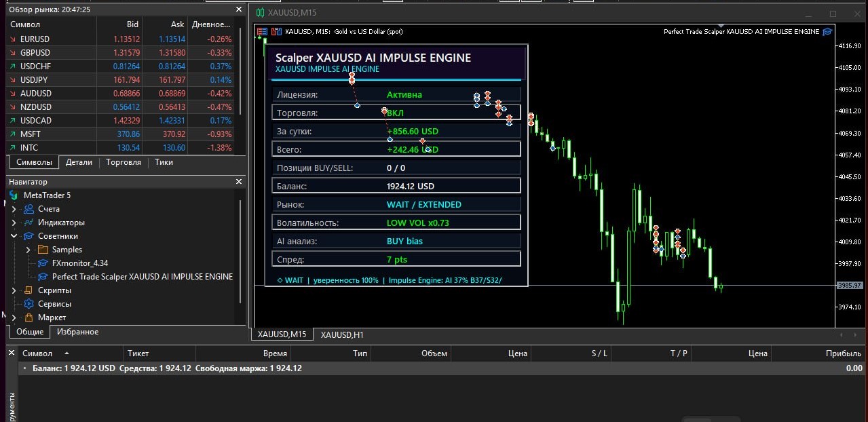Open the Тики tab
The height and width of the screenshot is (422, 868).
click(x=164, y=162)
